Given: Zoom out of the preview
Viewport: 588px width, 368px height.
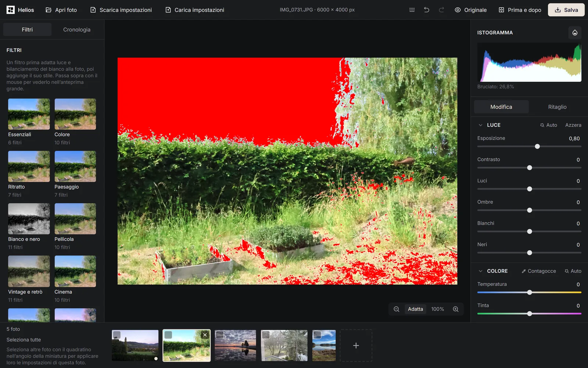Looking at the screenshot, I should (x=397, y=309).
